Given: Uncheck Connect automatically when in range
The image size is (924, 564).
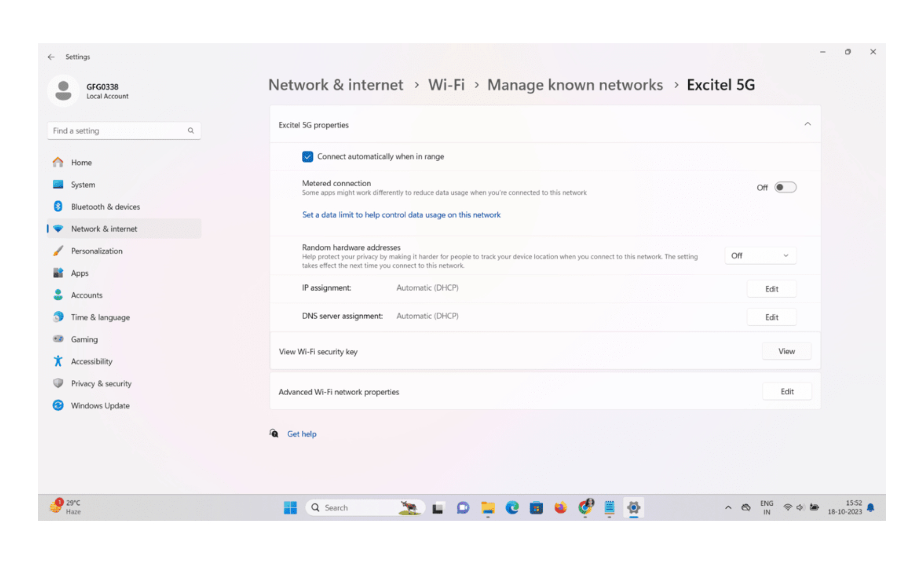Looking at the screenshot, I should (308, 156).
